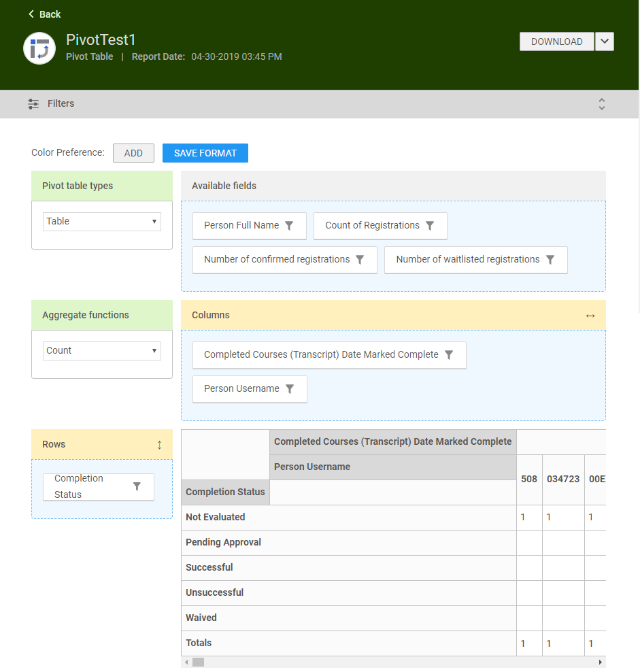Navigate back using the Back link
Viewport: 640px width, 672px height.
tap(44, 14)
